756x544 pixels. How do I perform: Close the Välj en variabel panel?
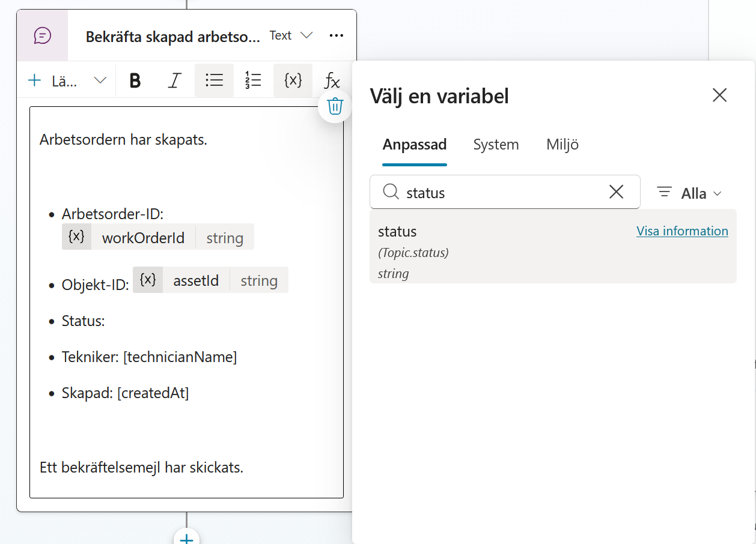719,95
